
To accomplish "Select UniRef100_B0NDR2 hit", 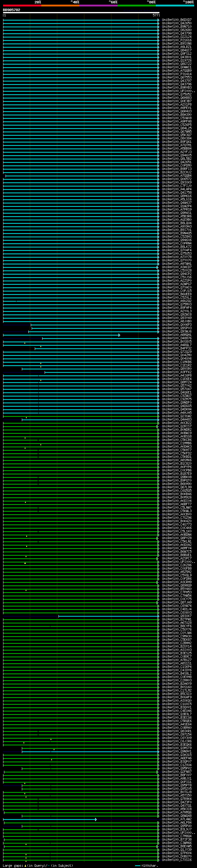I will [177, 430].
